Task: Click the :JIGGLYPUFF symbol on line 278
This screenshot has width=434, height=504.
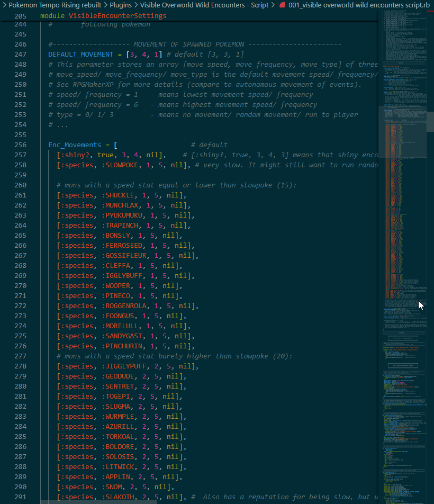Action: tap(126, 366)
